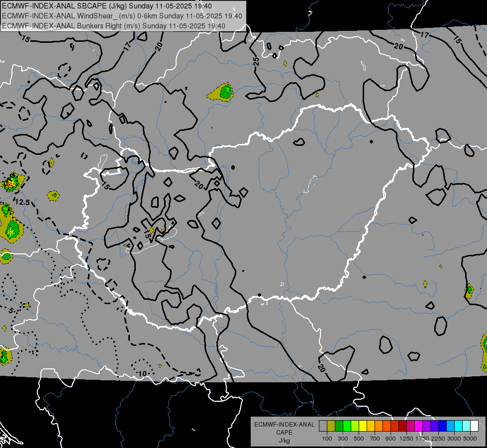The image size is (487, 448).
Task: Click the legend value 1750
Action: [422, 439]
